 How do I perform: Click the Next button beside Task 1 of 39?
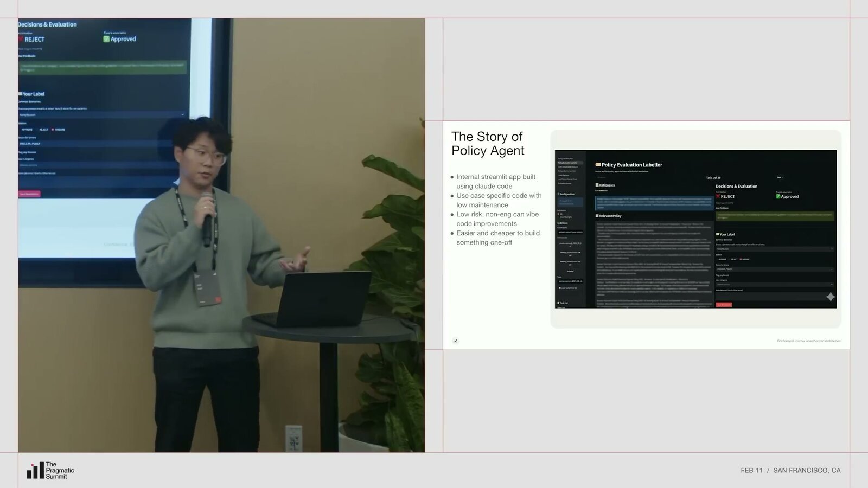780,177
